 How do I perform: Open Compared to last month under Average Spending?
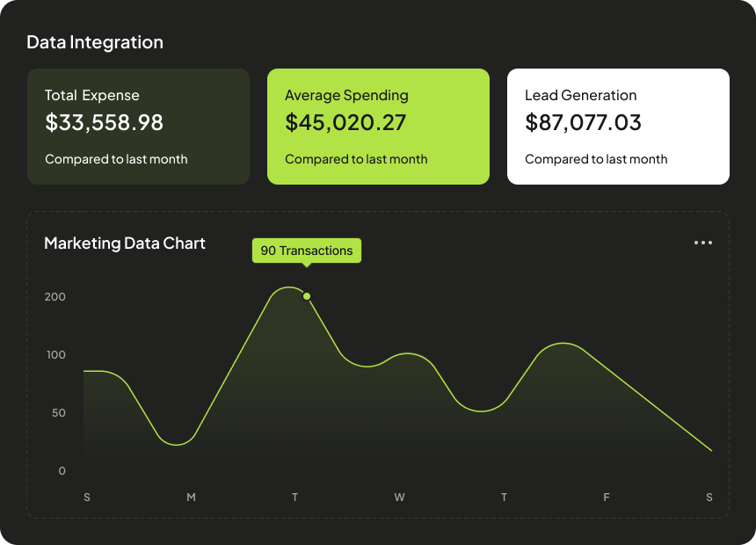click(x=356, y=159)
